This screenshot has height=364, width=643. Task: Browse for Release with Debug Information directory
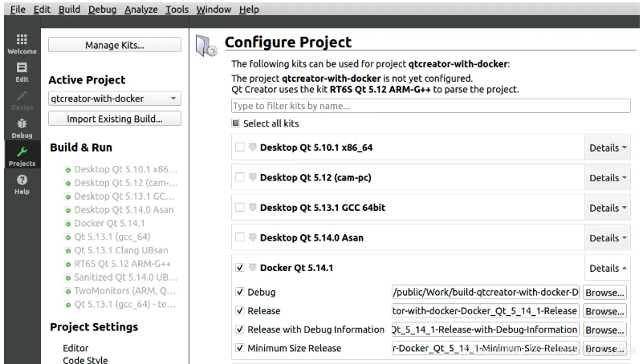(x=604, y=330)
